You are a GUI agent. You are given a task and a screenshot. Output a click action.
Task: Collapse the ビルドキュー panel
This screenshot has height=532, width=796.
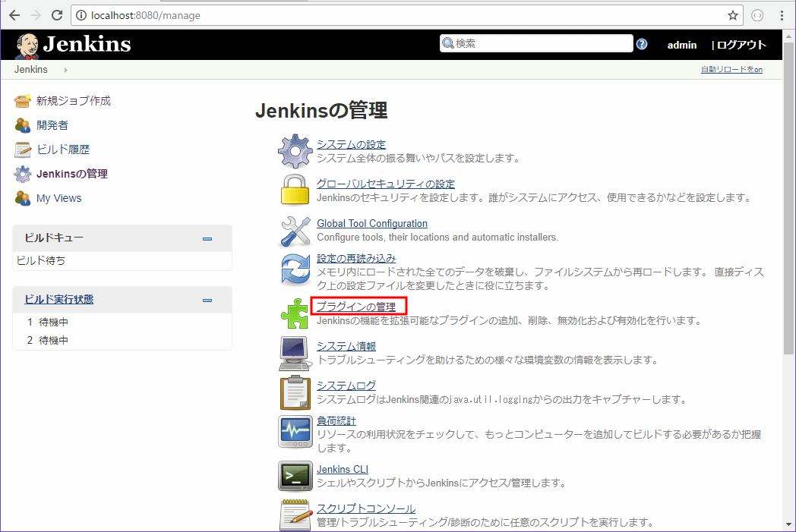[x=207, y=238]
